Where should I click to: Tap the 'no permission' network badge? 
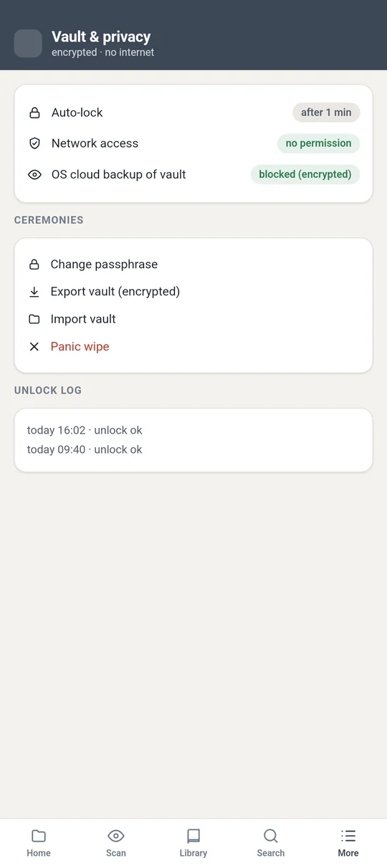(x=318, y=143)
